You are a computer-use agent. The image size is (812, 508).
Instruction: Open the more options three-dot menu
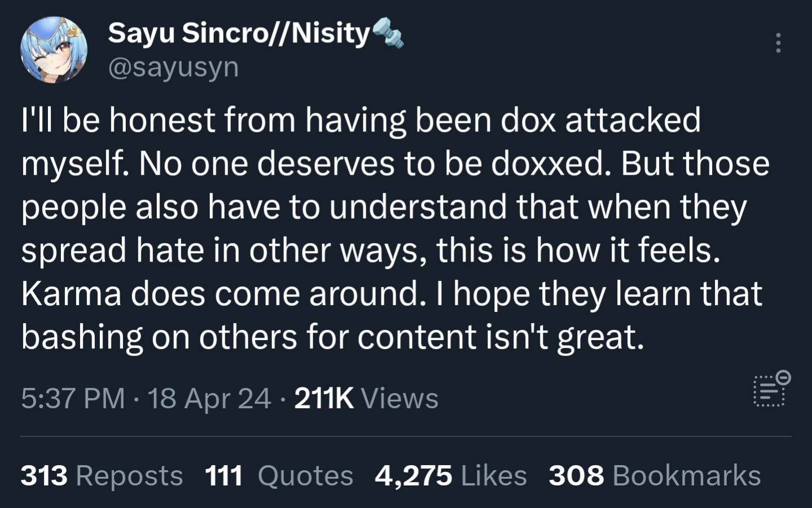pyautogui.click(x=778, y=43)
